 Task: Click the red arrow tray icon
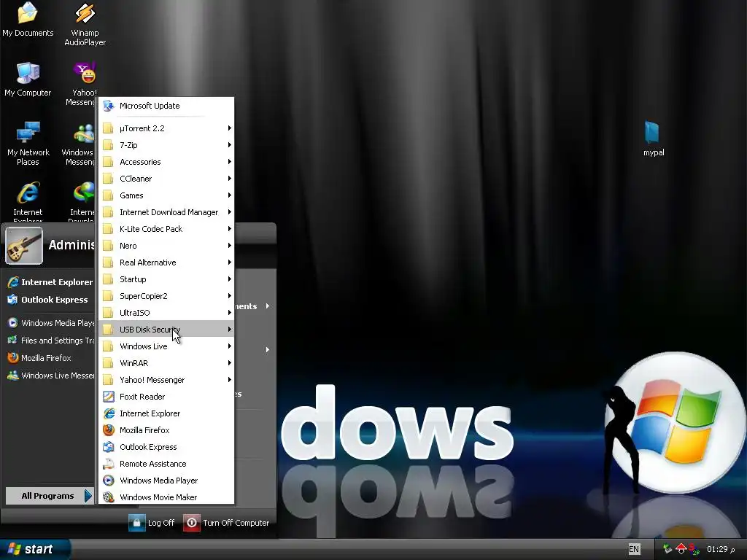(x=681, y=549)
